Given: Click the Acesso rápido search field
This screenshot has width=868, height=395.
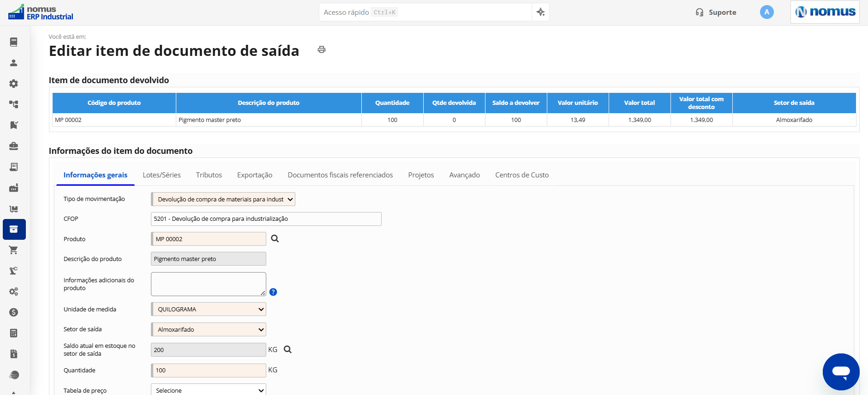Looking at the screenshot, I should click(x=425, y=12).
